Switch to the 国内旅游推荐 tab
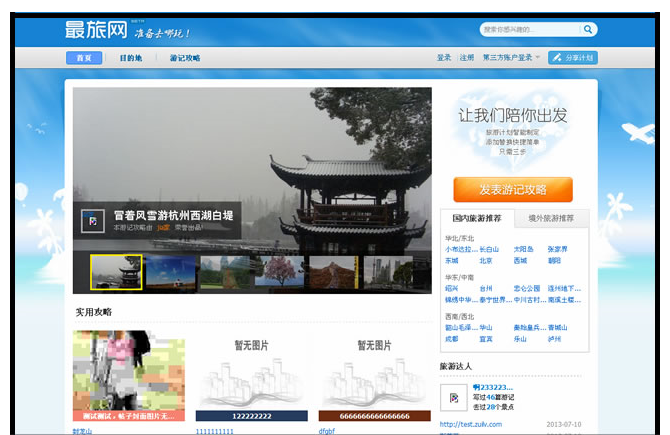Viewport: 670px width, 435px height. point(477,218)
